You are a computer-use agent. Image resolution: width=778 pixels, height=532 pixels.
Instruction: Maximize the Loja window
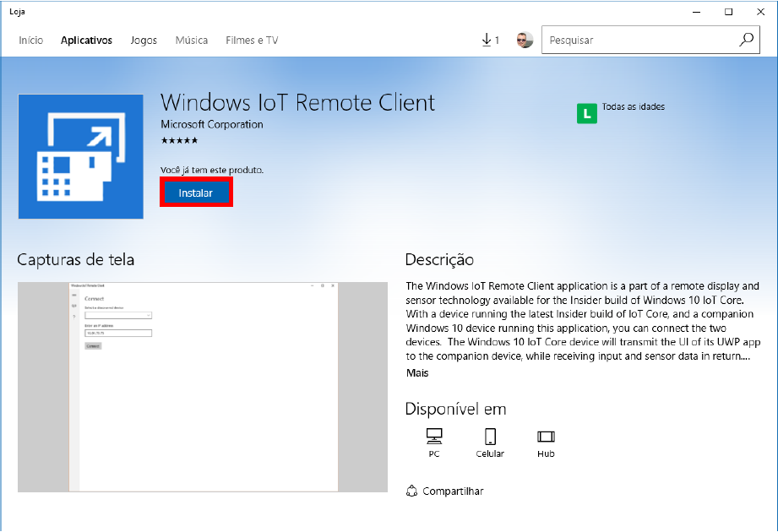click(x=728, y=12)
